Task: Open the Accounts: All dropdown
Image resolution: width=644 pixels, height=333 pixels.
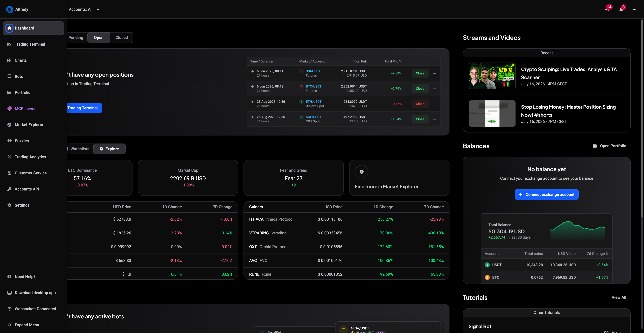Action: tap(84, 10)
